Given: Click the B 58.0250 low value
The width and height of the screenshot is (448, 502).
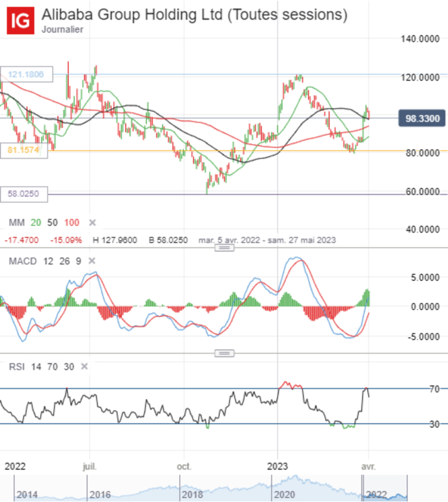Looking at the screenshot, I should 169,240.
